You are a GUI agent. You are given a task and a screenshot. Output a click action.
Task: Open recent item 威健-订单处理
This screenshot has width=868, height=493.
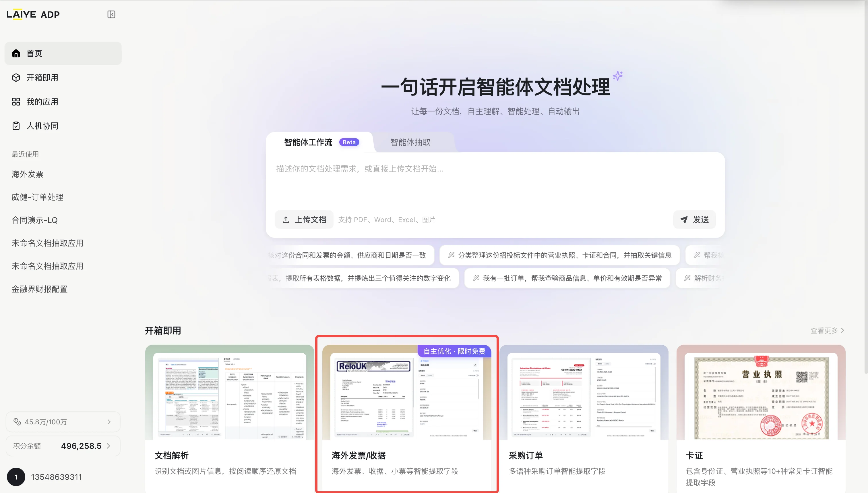click(x=37, y=197)
